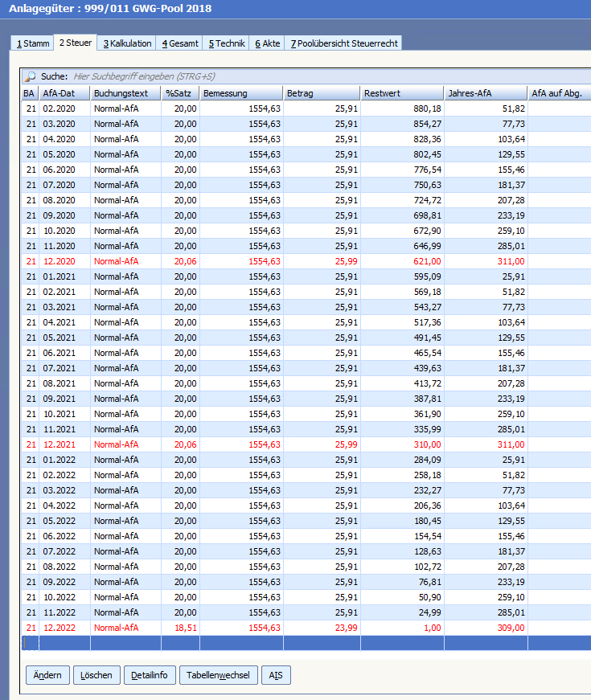Click the Restwert column header
Viewport: 591px width, 700px height.
click(402, 93)
